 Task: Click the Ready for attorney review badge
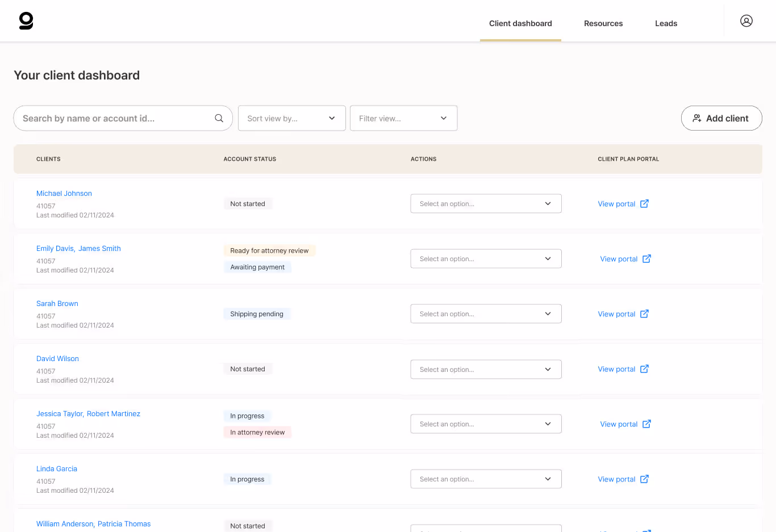coord(269,250)
